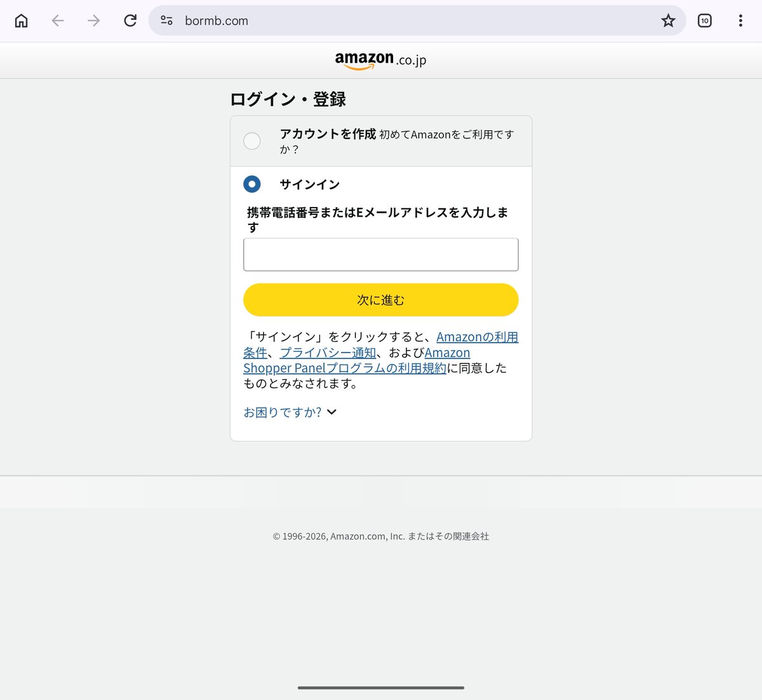Open the Amazonの利用条件 link
Viewport: 762px width, 700px height.
click(x=478, y=337)
